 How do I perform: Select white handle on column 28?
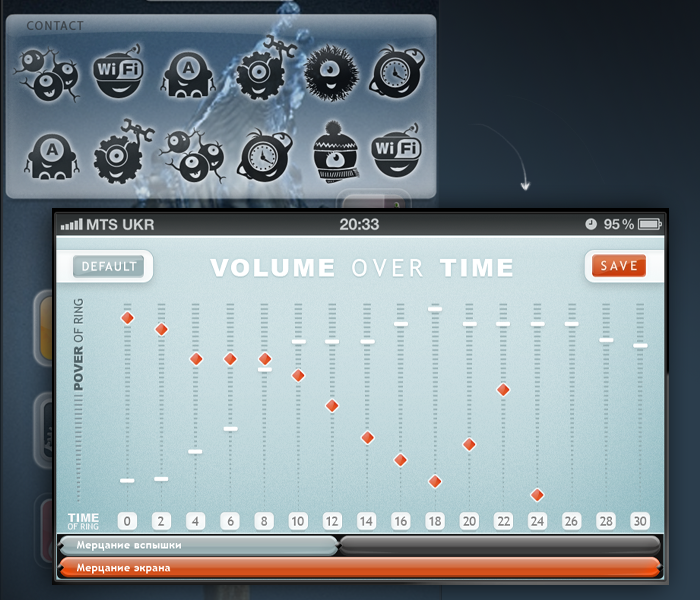[606, 340]
